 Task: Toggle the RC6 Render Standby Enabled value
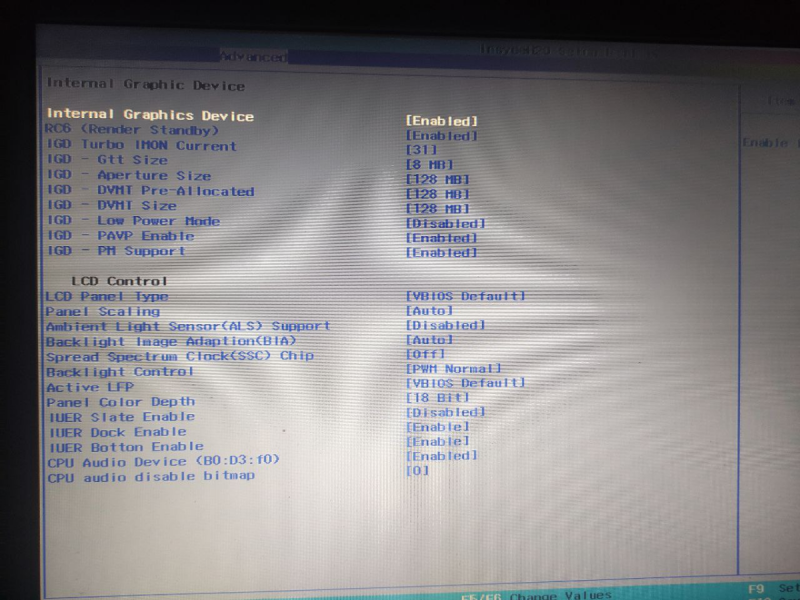[x=442, y=136]
